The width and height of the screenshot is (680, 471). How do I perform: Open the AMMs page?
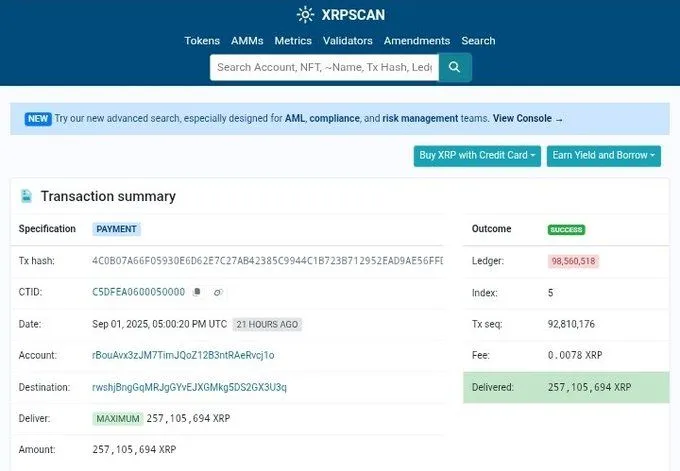tap(247, 41)
